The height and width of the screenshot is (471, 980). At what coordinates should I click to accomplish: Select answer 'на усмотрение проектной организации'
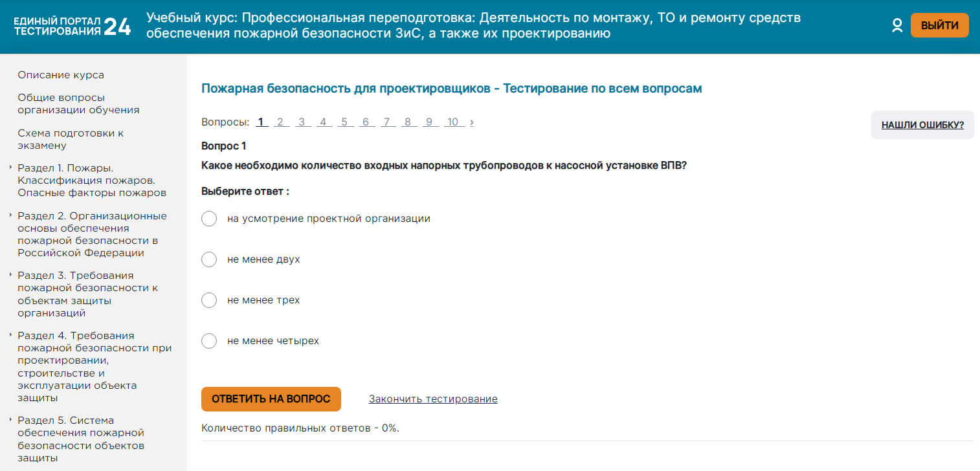[x=209, y=219]
